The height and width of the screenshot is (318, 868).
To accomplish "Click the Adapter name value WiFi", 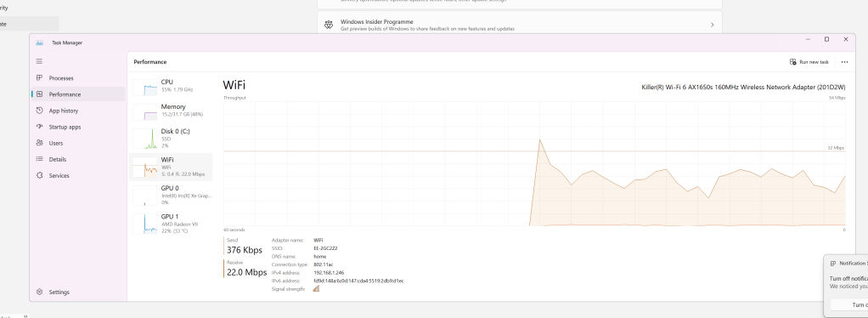I will point(318,240).
